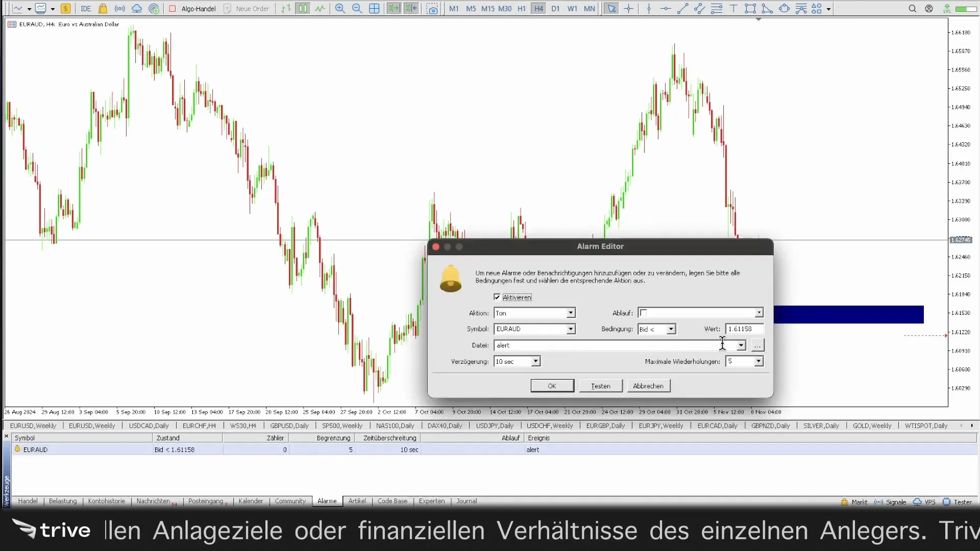The height and width of the screenshot is (551, 980).
Task: Expand the Aktion dropdown in Alarm Editor
Action: (x=572, y=313)
